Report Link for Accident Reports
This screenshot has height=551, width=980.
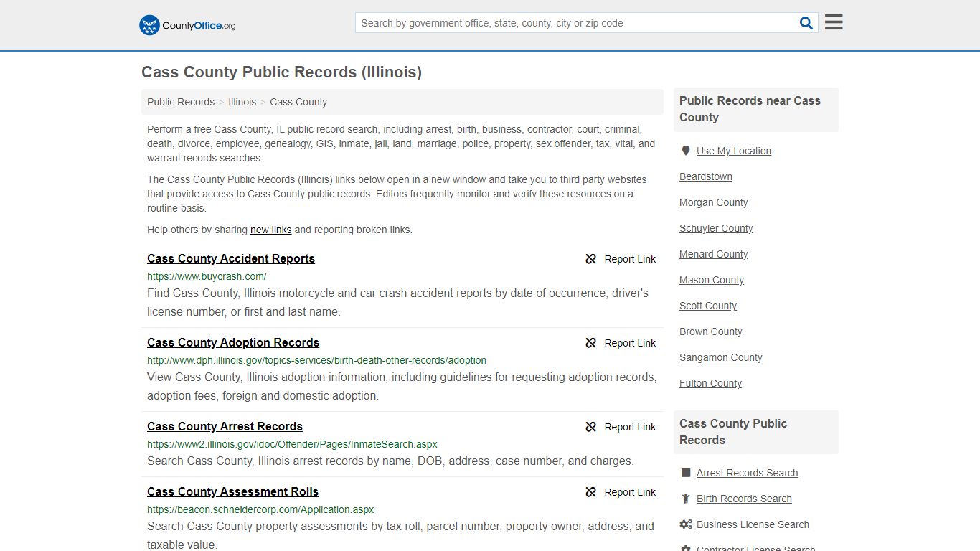click(x=630, y=259)
